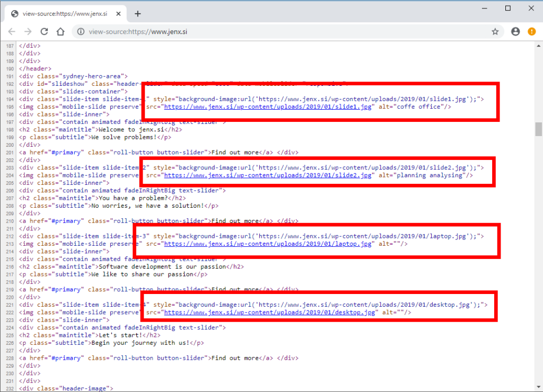Open the orange Chrome alert menu icon
The image size is (543, 392).
coord(531,31)
